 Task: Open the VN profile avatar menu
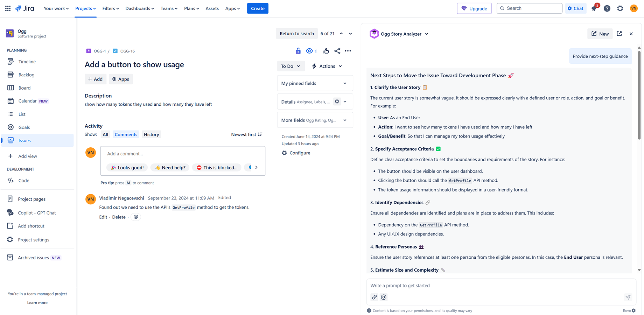pyautogui.click(x=634, y=8)
